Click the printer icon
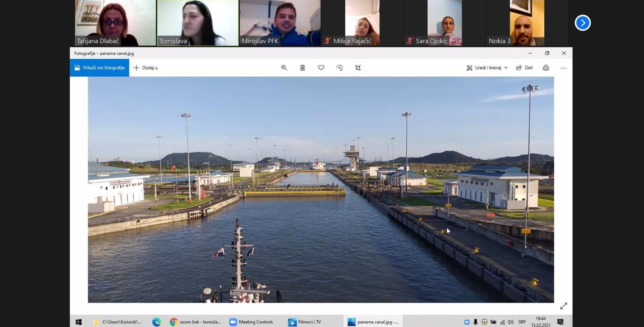This screenshot has height=327, width=644. [546, 68]
